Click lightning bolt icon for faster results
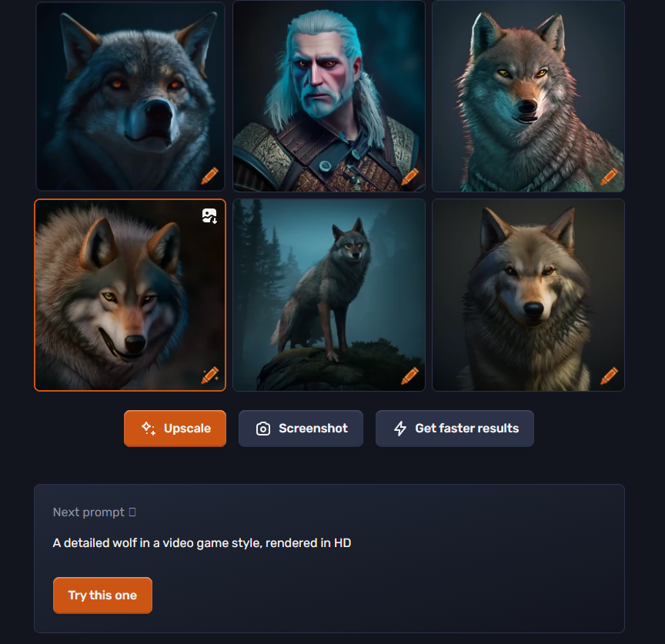The height and width of the screenshot is (644, 665). (400, 429)
